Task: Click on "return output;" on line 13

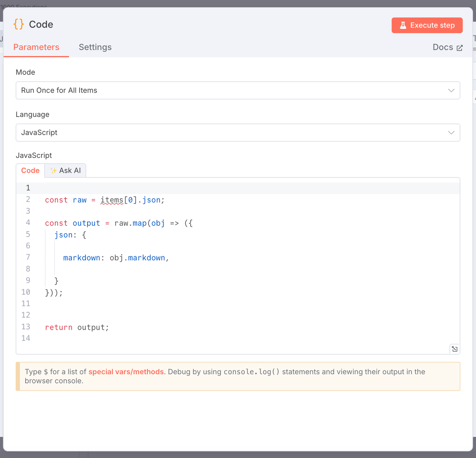Action: [77, 327]
